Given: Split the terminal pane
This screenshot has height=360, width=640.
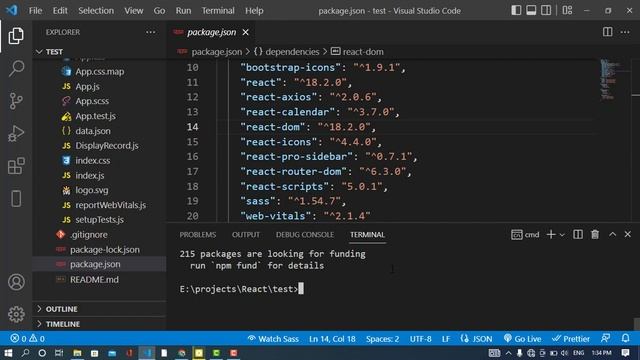Looking at the screenshot, I should pyautogui.click(x=578, y=234).
